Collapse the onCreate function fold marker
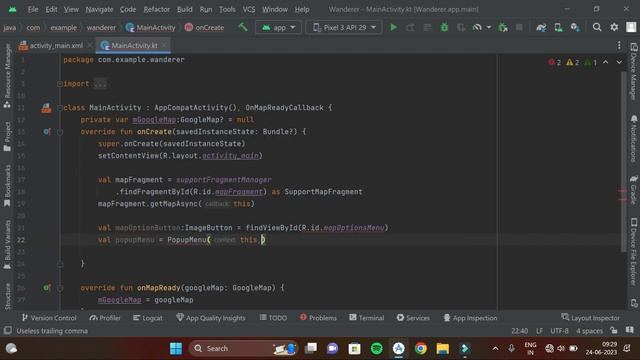 [60, 132]
